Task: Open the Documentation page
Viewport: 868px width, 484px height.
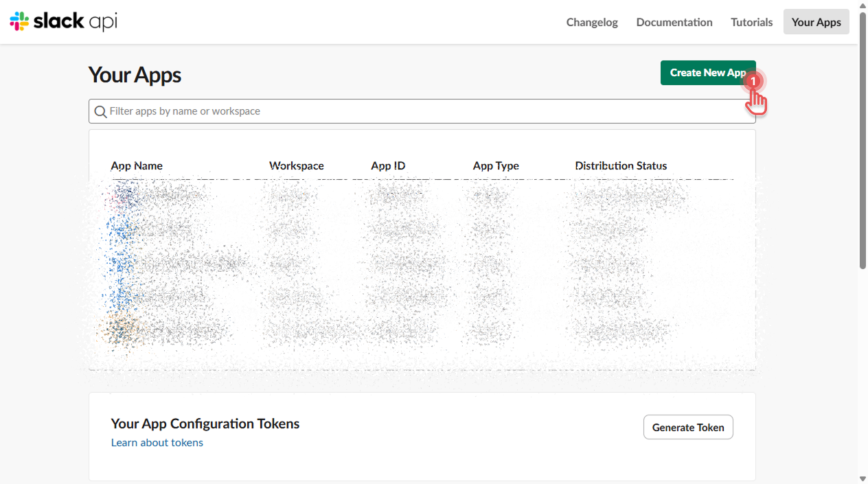Action: [x=674, y=22]
